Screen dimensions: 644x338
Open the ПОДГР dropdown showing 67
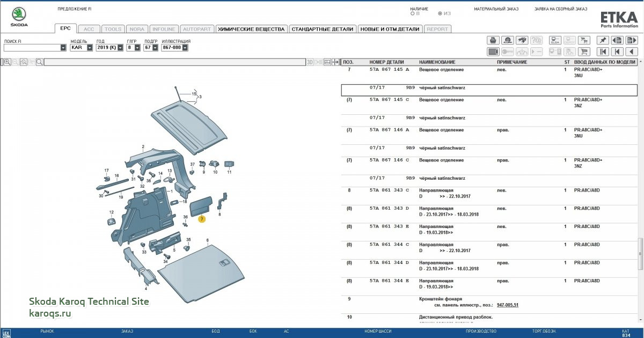click(x=155, y=48)
